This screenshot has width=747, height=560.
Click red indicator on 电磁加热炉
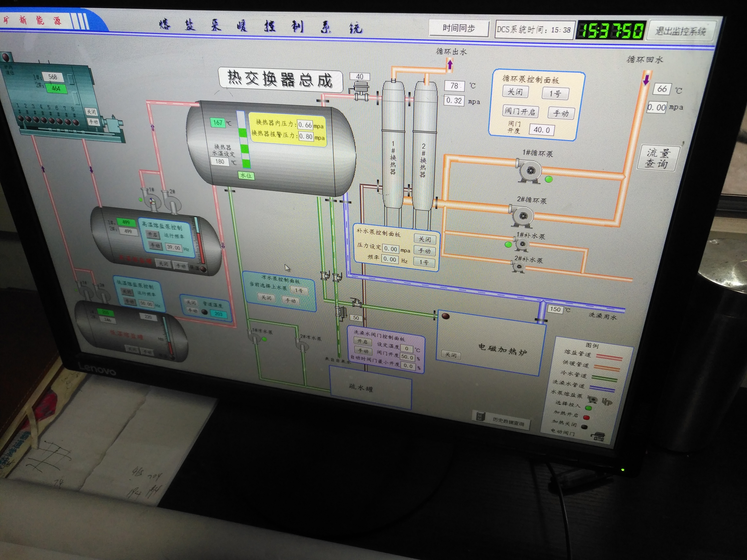click(x=445, y=316)
